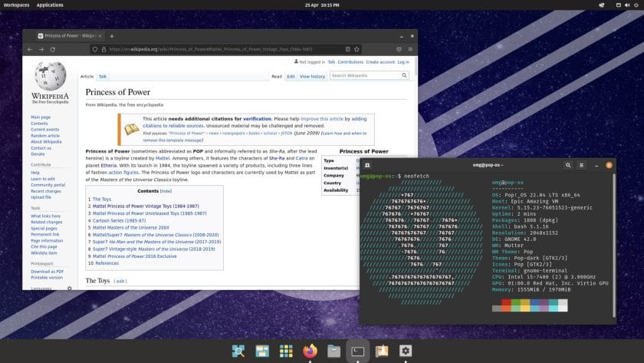The height and width of the screenshot is (363, 644).
Task: Click Recent changes in sidebar
Action: tap(46, 191)
